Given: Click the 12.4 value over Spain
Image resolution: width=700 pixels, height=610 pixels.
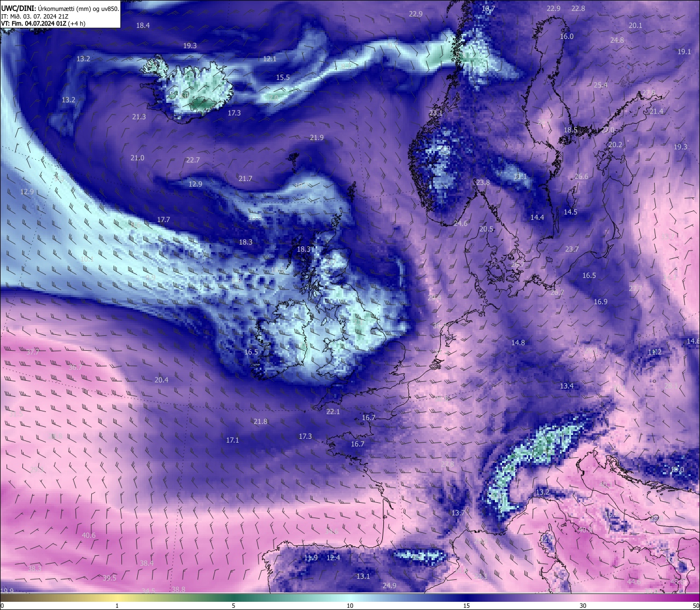Looking at the screenshot, I should pyautogui.click(x=333, y=557).
